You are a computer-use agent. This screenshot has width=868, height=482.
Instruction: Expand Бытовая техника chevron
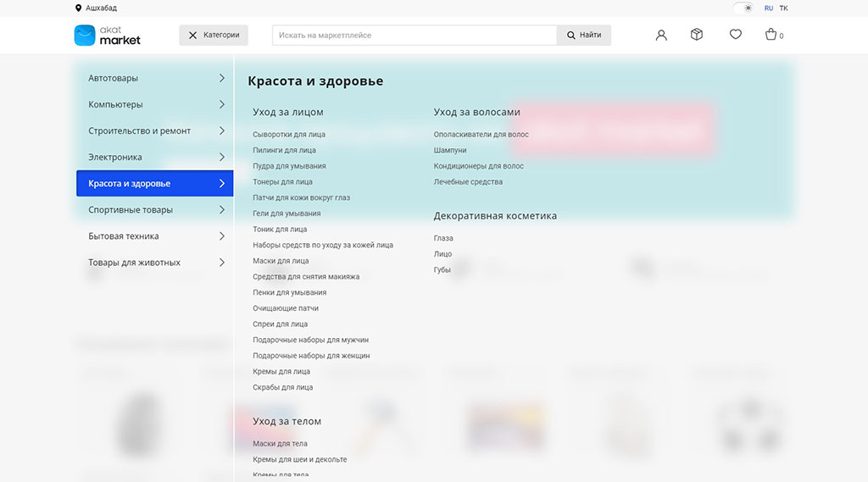click(x=221, y=236)
